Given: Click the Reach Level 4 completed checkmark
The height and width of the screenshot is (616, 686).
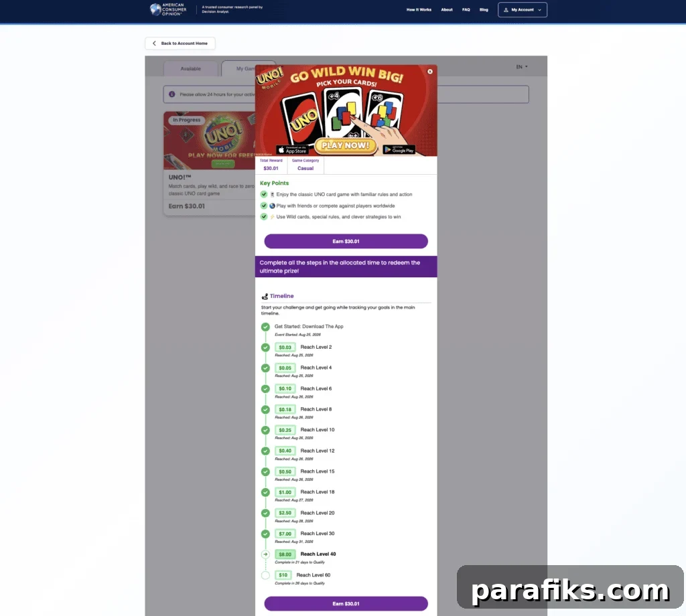Looking at the screenshot, I should (265, 368).
